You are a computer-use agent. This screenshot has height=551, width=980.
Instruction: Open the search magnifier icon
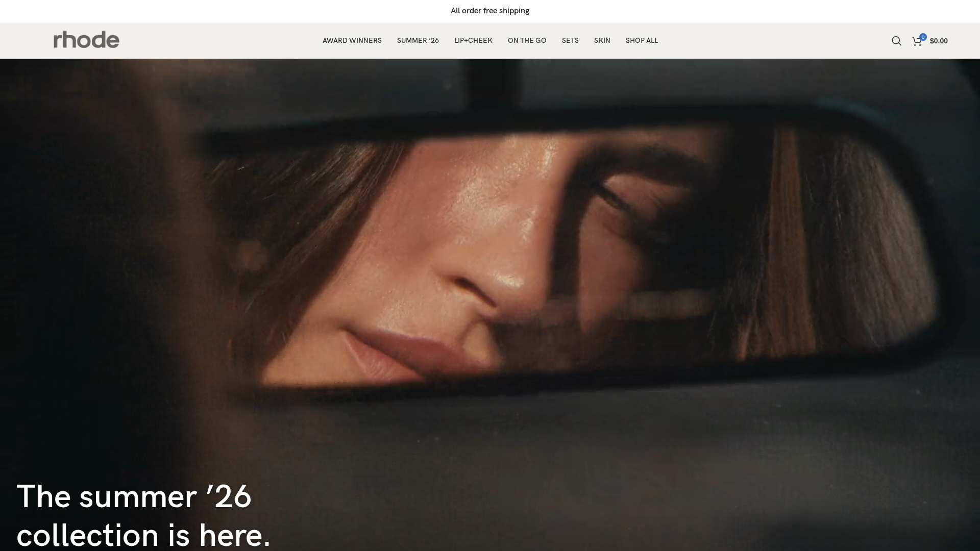click(896, 41)
